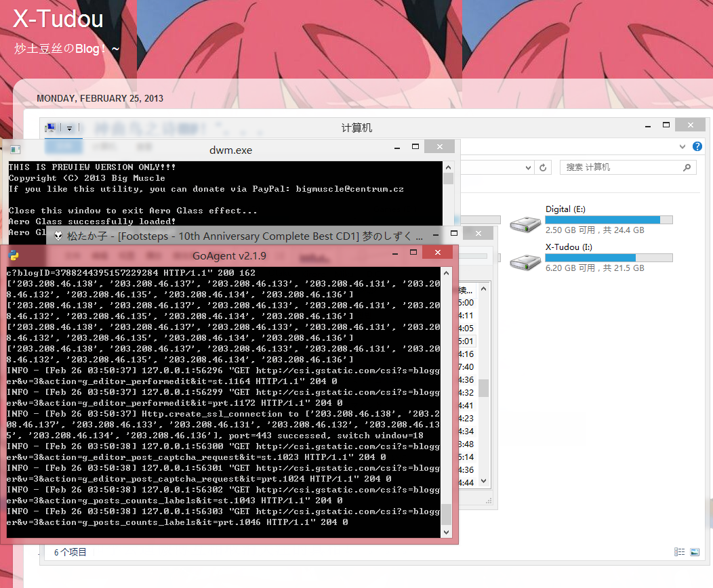Maximize the 计算机 Explorer window
The width and height of the screenshot is (713, 588).
click(x=666, y=125)
